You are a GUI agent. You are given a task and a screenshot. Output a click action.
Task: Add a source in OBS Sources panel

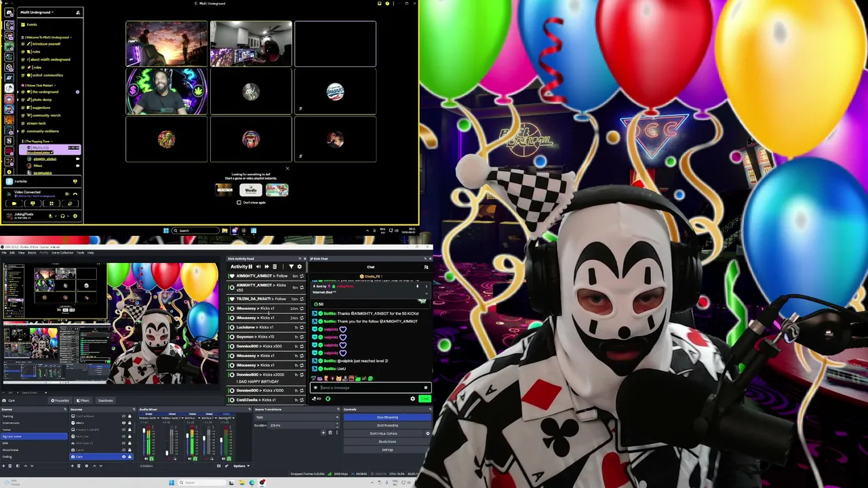click(x=73, y=466)
